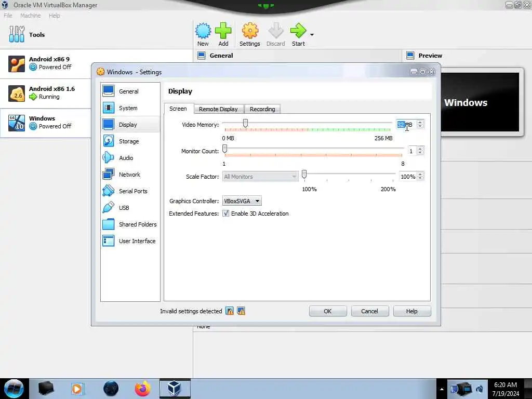This screenshot has height=399, width=532.
Task: Switch to the Remote Display tab
Action: pos(219,109)
